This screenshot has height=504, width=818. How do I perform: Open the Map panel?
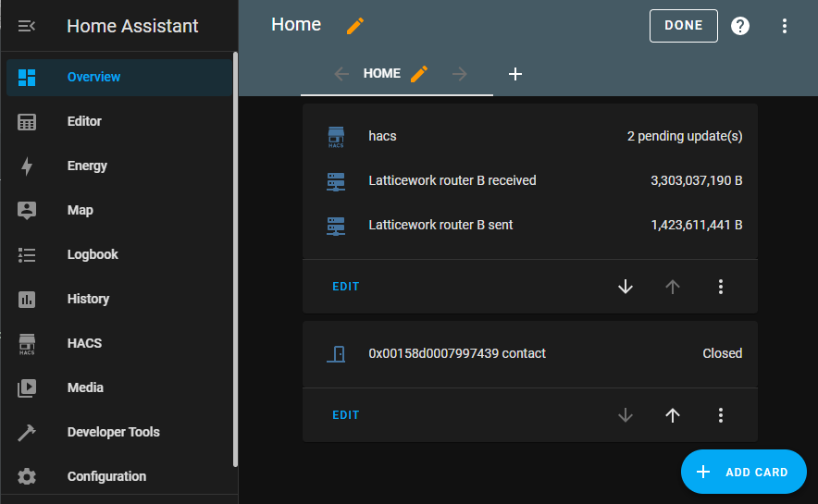pos(119,210)
